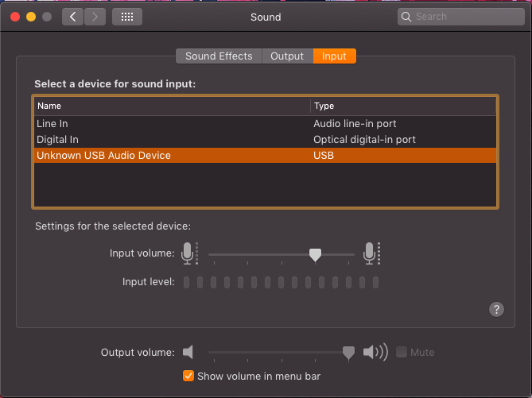Switch to the Sound Effects tab
532x398 pixels.
pos(219,56)
